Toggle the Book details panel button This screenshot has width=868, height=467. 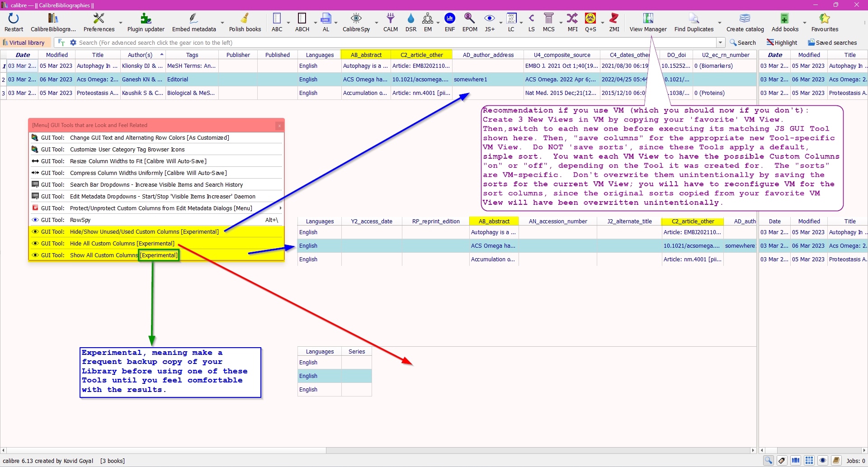pyautogui.click(x=836, y=461)
